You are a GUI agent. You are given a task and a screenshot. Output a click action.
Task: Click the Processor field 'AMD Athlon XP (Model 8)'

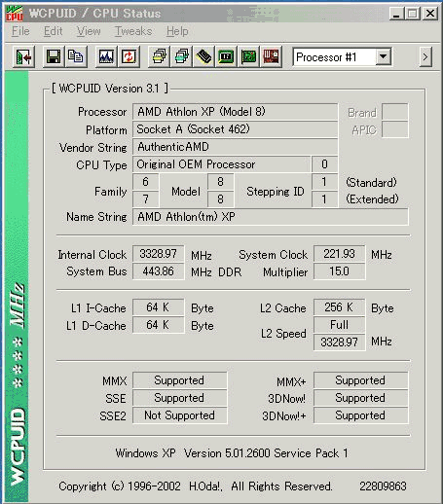click(x=236, y=112)
